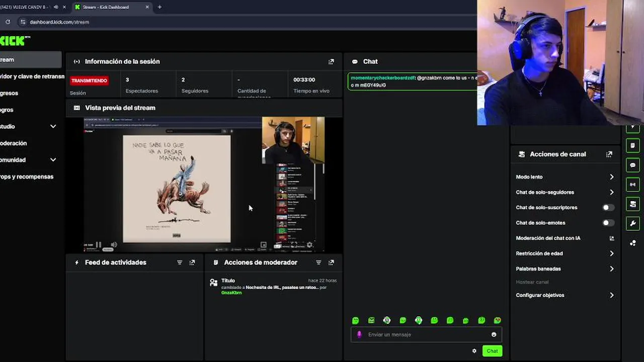Mute the VUELVE CANDY B tab audio icon
Viewport: 644px width, 362px height.
click(55, 7)
